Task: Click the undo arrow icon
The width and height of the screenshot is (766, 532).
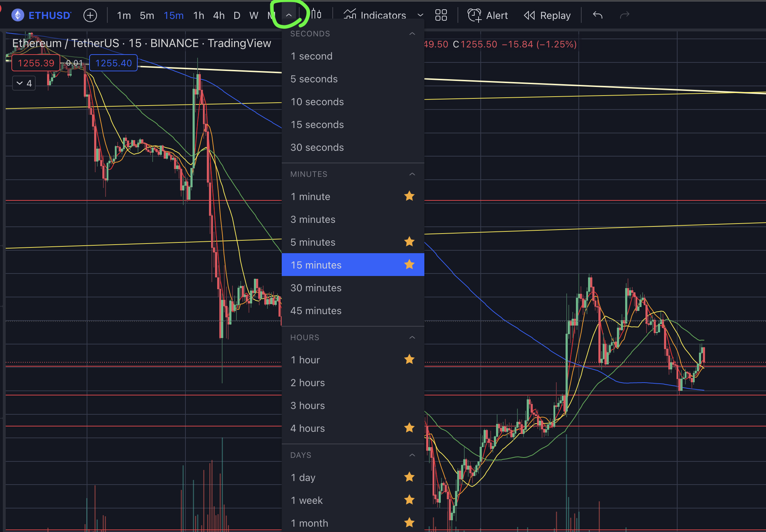Action: pos(598,15)
